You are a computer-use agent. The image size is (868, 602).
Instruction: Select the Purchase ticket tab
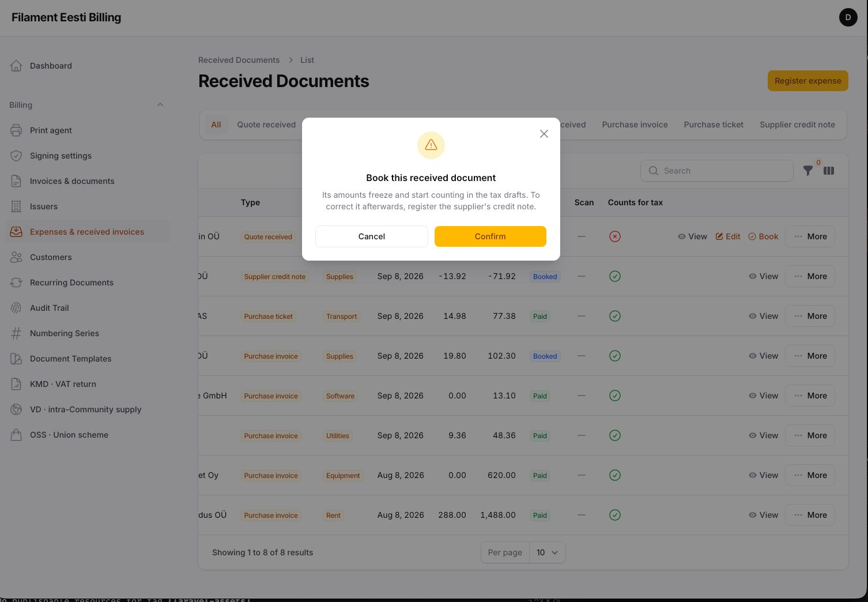pyautogui.click(x=714, y=125)
